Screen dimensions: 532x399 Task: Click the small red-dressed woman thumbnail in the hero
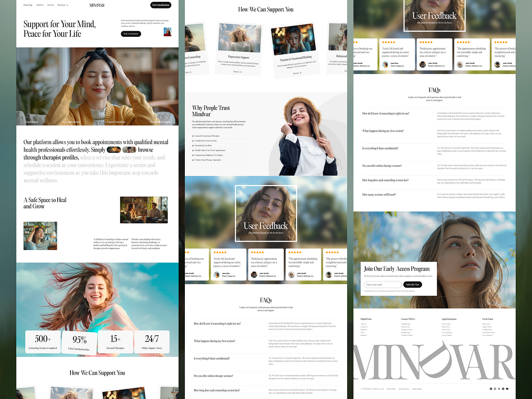click(168, 32)
